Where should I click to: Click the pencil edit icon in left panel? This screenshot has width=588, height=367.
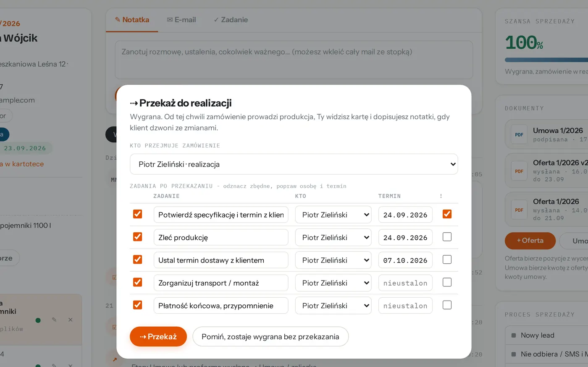pos(54,320)
